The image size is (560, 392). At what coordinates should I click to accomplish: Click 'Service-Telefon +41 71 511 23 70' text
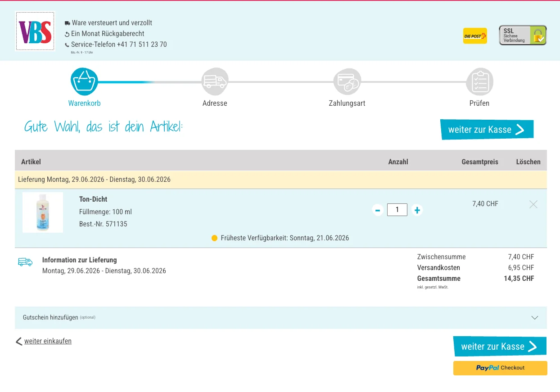point(119,45)
